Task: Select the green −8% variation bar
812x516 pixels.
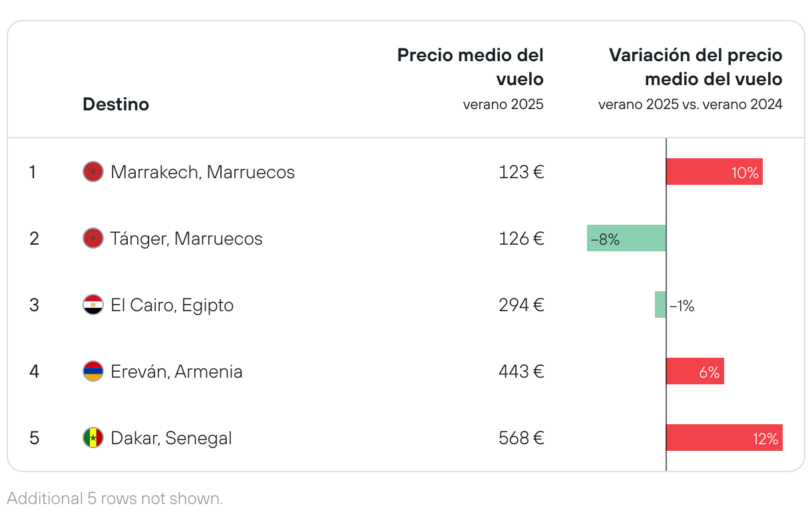Action: [626, 238]
